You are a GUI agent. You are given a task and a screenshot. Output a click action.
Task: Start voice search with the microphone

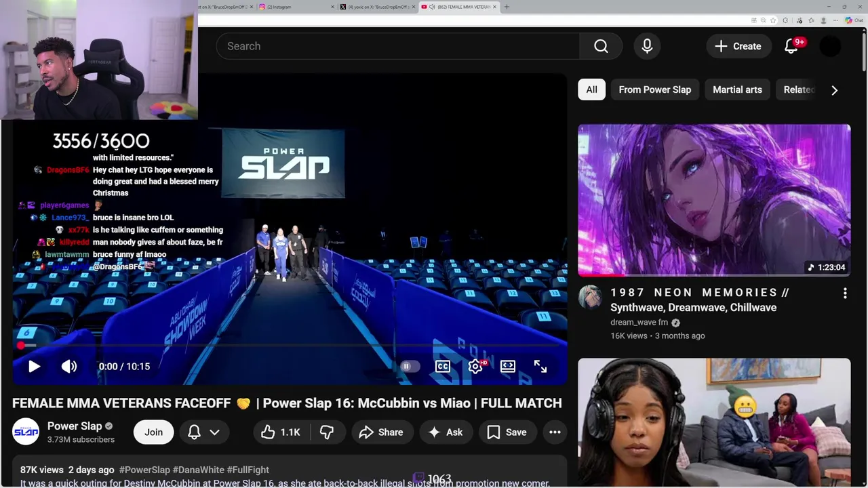pos(647,46)
